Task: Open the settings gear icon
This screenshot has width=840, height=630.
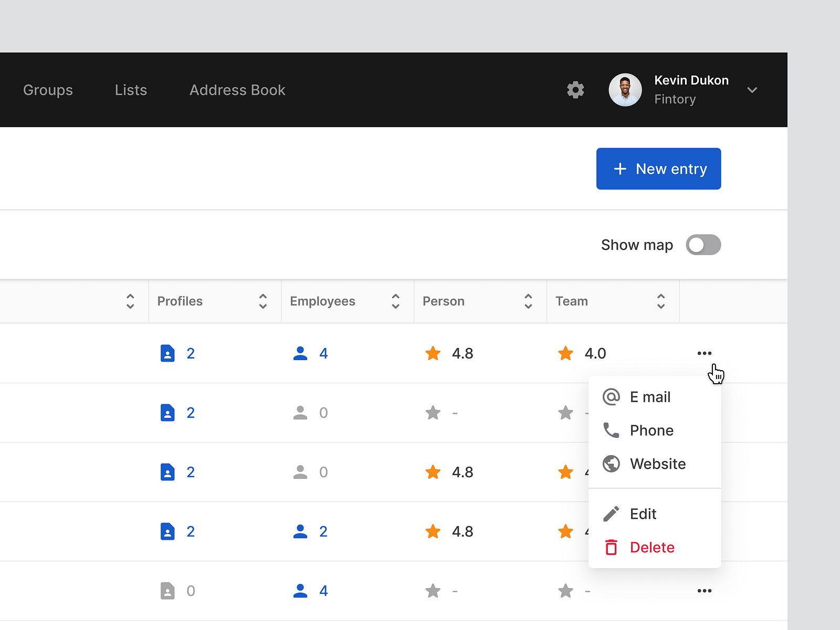Action: (x=575, y=90)
